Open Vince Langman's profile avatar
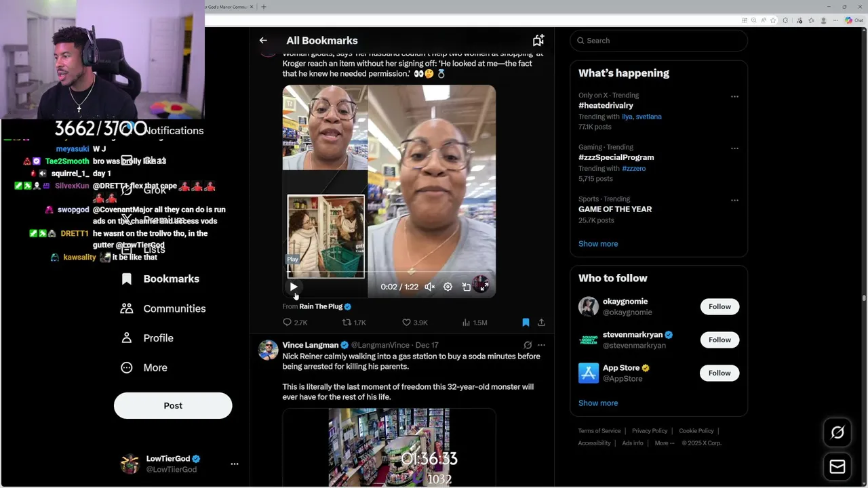The width and height of the screenshot is (868, 488). tap(269, 350)
